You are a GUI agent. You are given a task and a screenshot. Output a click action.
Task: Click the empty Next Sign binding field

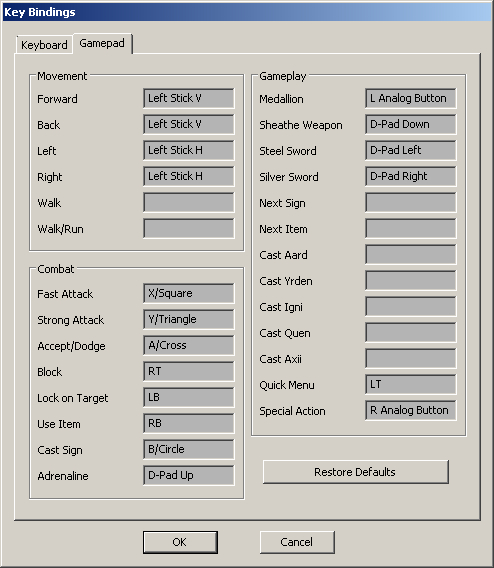411,202
